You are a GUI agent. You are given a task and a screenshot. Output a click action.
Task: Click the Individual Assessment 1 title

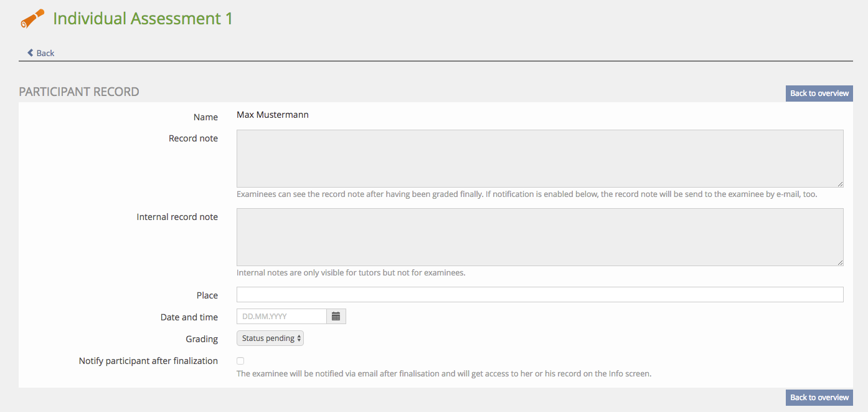pos(143,19)
